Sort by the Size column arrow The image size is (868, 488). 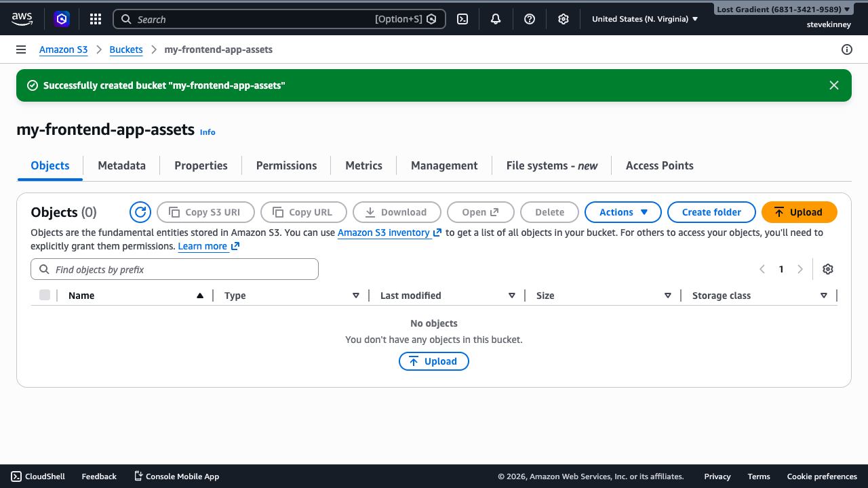click(667, 296)
